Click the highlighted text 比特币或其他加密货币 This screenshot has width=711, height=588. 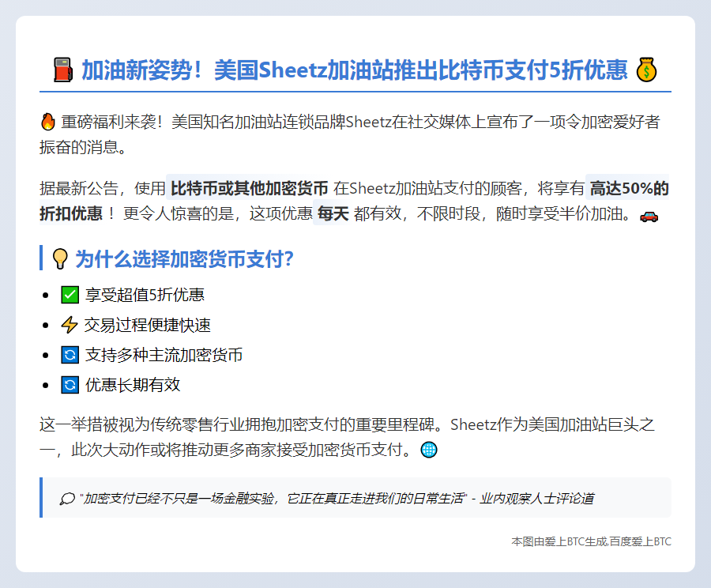click(249, 189)
